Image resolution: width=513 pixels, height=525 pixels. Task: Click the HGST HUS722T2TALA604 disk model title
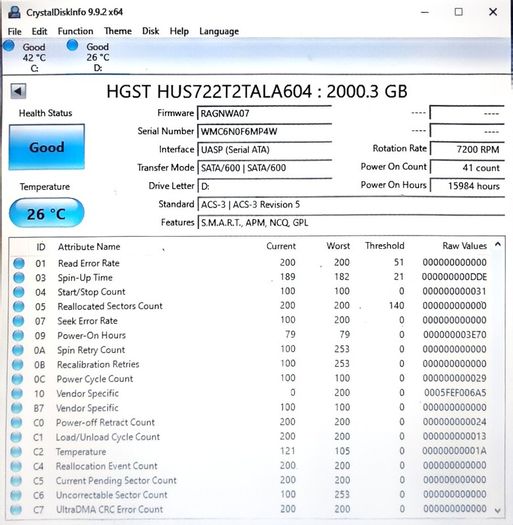click(257, 91)
